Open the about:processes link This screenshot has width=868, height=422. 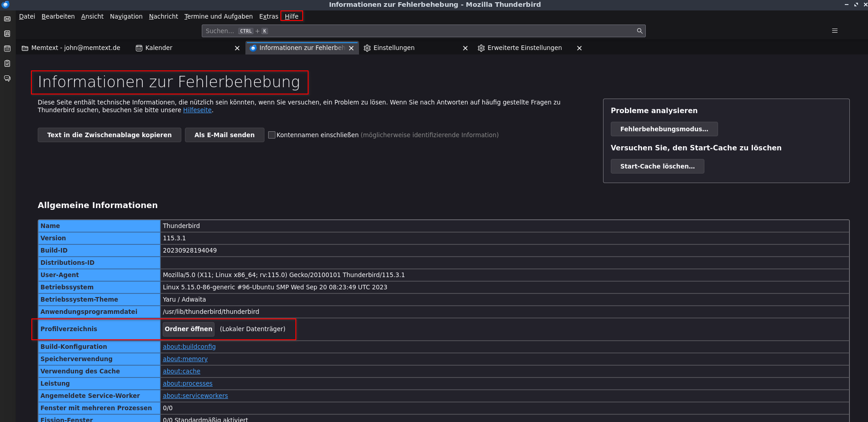click(x=188, y=383)
